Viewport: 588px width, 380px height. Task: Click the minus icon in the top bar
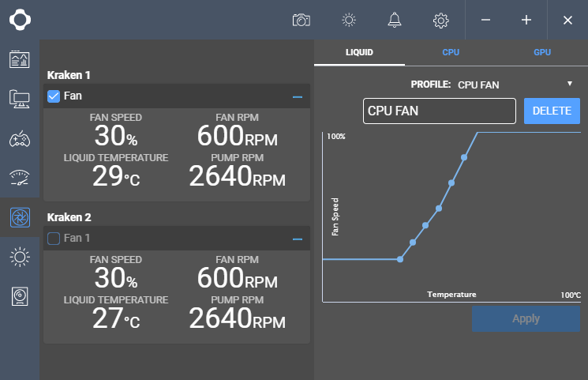point(485,20)
